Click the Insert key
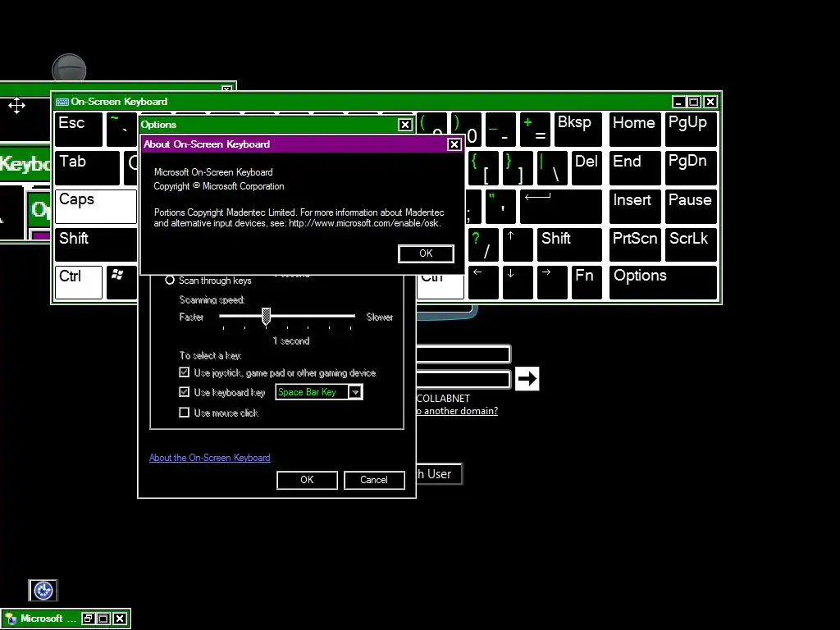The width and height of the screenshot is (840, 630). coord(635,206)
